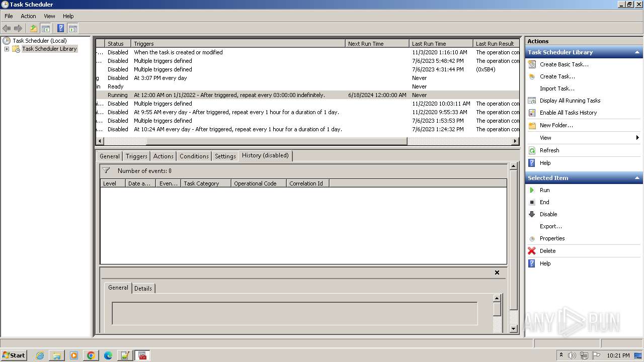
Task: Switch to the Conditions tab
Action: [194, 156]
